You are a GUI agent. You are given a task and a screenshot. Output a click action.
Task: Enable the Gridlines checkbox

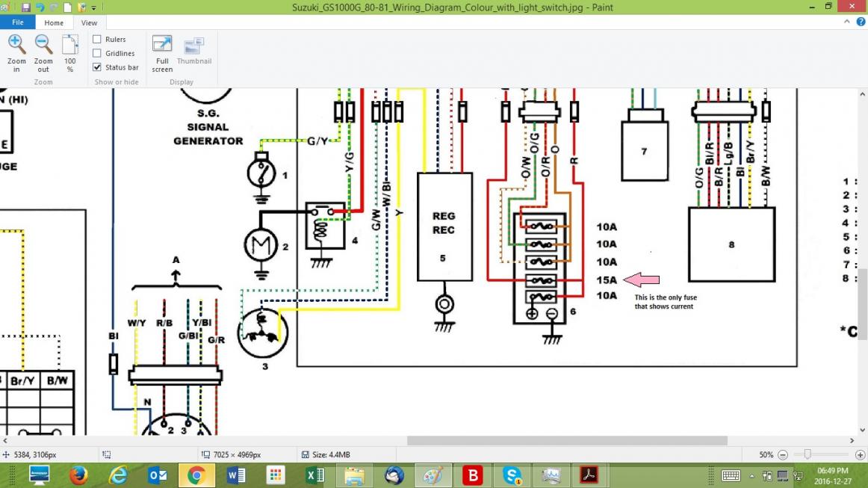97,54
